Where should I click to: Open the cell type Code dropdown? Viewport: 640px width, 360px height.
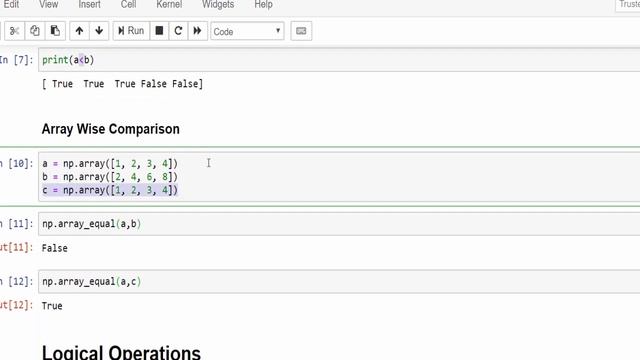(x=247, y=31)
